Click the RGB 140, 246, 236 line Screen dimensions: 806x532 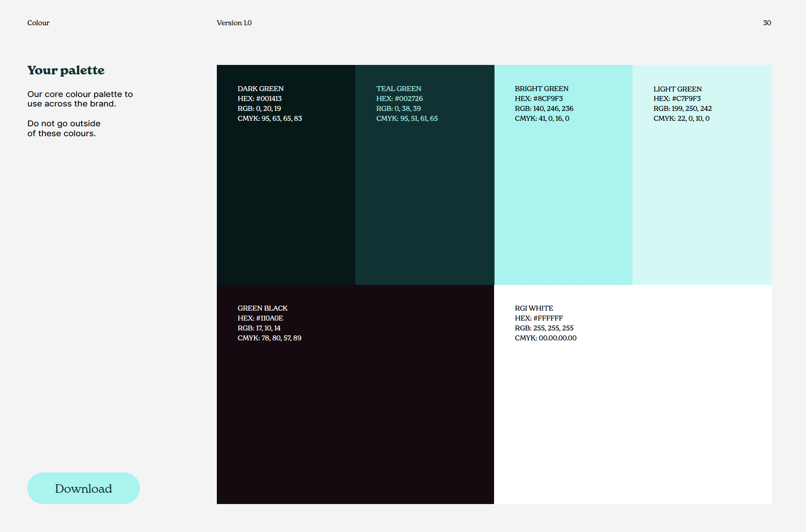coord(544,109)
